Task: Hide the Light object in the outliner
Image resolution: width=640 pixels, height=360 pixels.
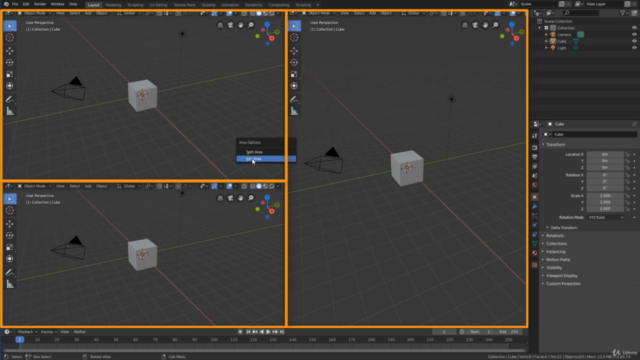Action: click(x=634, y=48)
